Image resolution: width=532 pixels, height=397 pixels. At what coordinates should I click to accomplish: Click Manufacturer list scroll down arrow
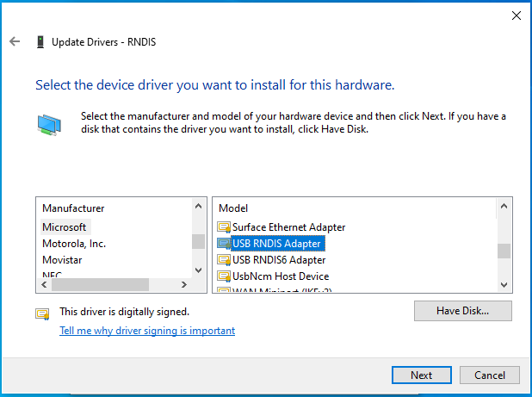tap(199, 270)
